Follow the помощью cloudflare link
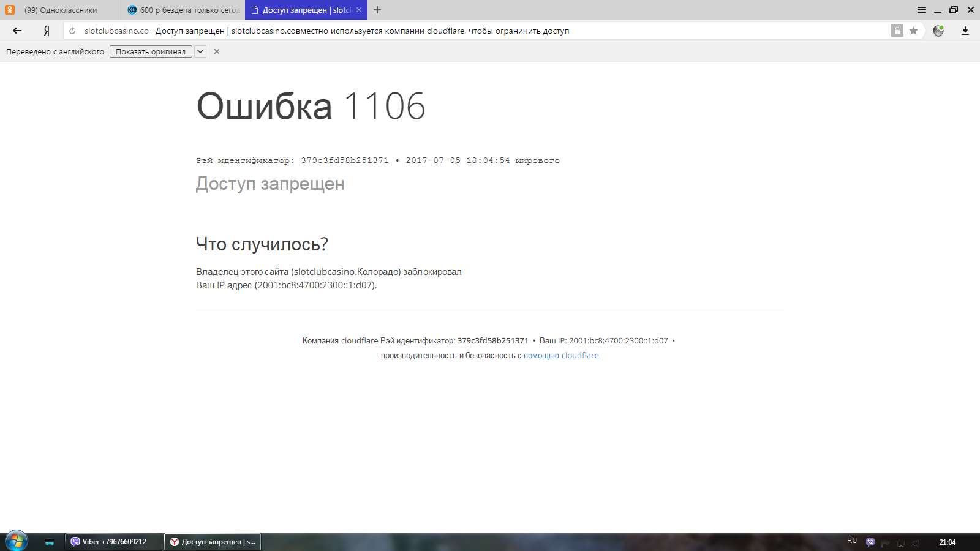The image size is (980, 551). click(x=561, y=356)
